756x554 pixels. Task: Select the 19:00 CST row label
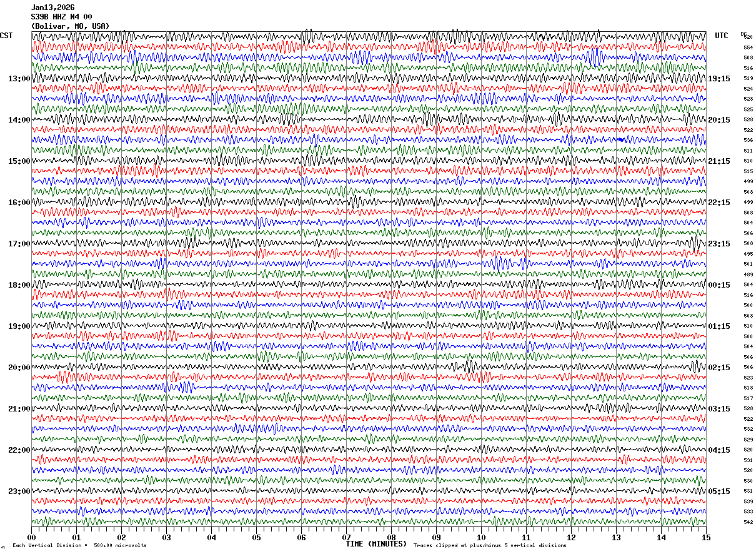(x=19, y=326)
